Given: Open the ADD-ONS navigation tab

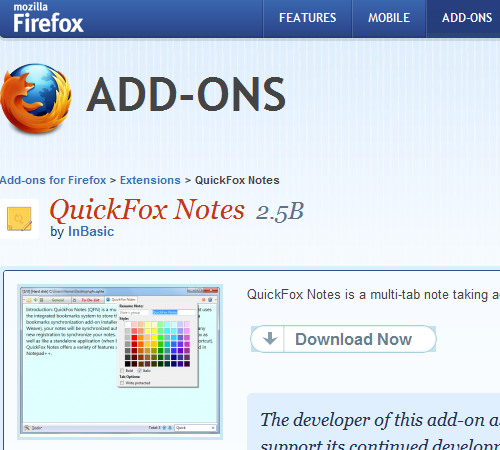Looking at the screenshot, I should [x=467, y=18].
